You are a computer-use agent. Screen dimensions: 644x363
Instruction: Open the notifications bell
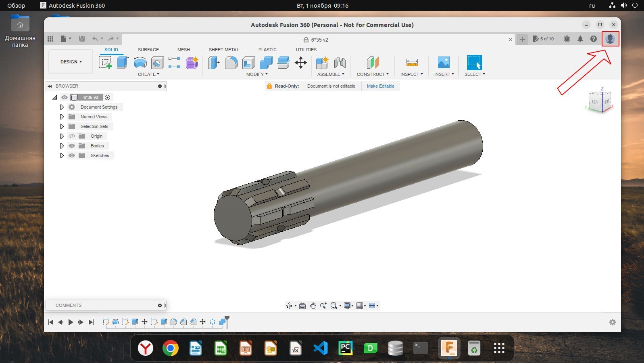(580, 39)
